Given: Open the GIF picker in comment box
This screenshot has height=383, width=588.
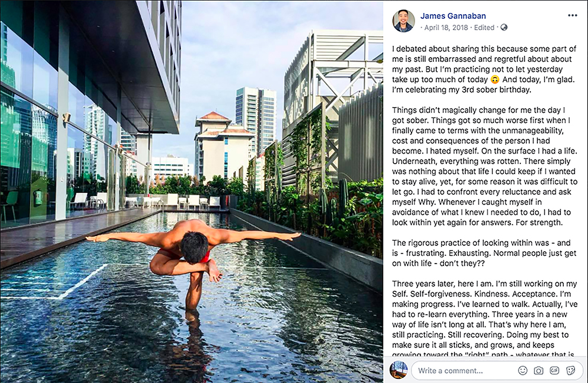Looking at the screenshot, I should click(x=554, y=371).
